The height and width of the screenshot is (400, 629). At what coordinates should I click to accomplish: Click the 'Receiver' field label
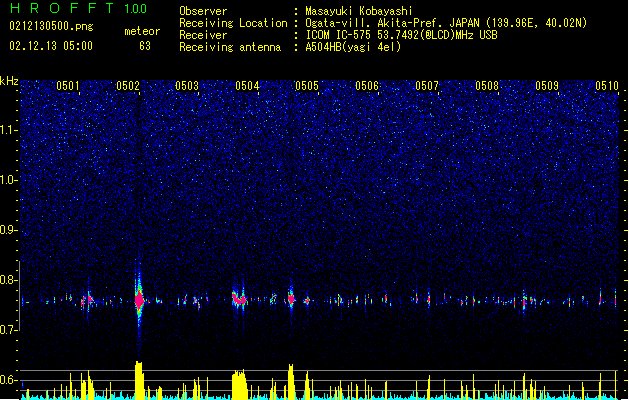(203, 35)
